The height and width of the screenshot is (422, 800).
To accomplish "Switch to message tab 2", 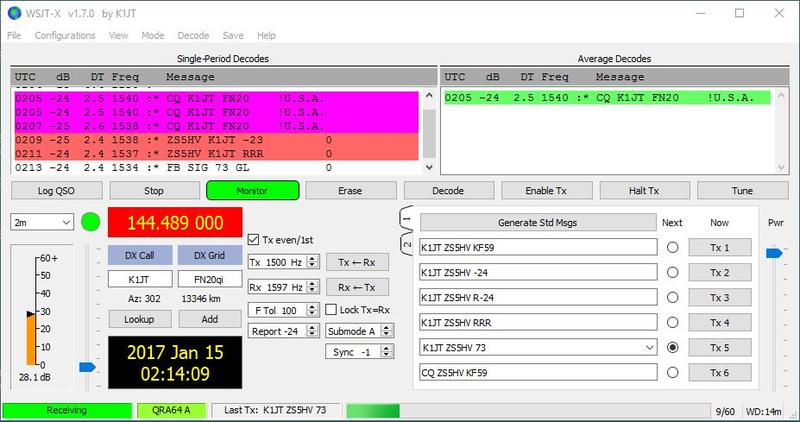I will click(x=406, y=244).
